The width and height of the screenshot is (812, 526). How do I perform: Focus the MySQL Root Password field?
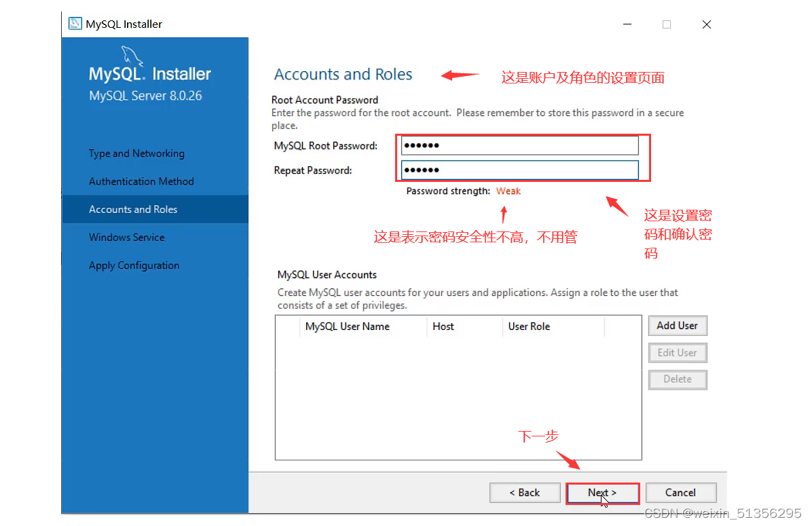pos(519,145)
